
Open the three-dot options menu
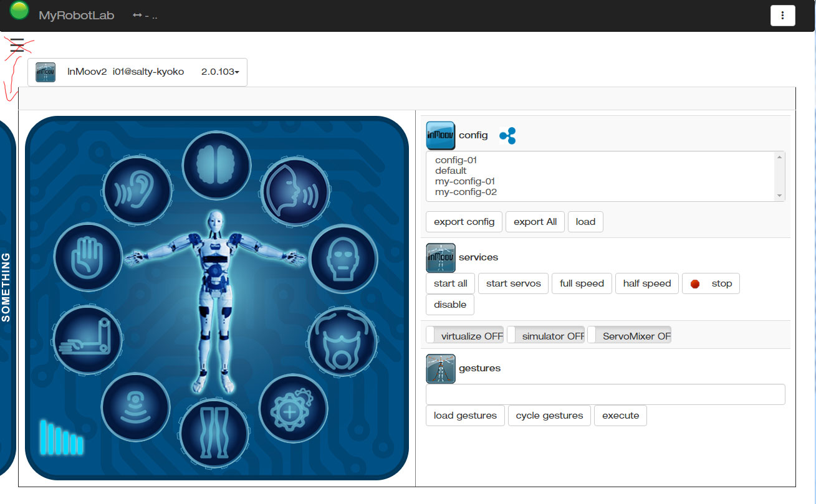[x=783, y=16]
